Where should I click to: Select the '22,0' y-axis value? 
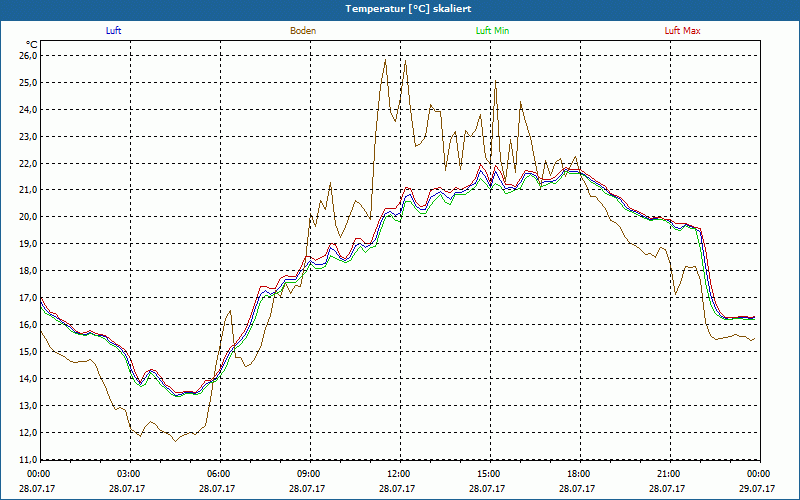click(x=29, y=163)
